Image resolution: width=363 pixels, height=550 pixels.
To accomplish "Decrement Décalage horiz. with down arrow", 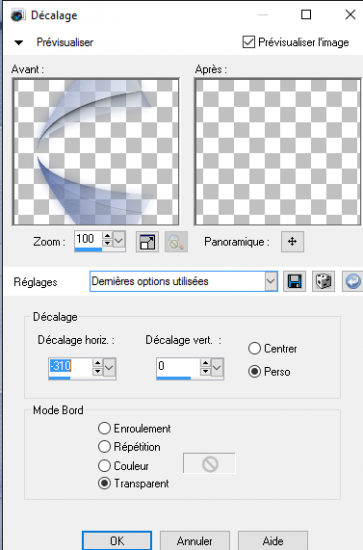I will (x=98, y=371).
